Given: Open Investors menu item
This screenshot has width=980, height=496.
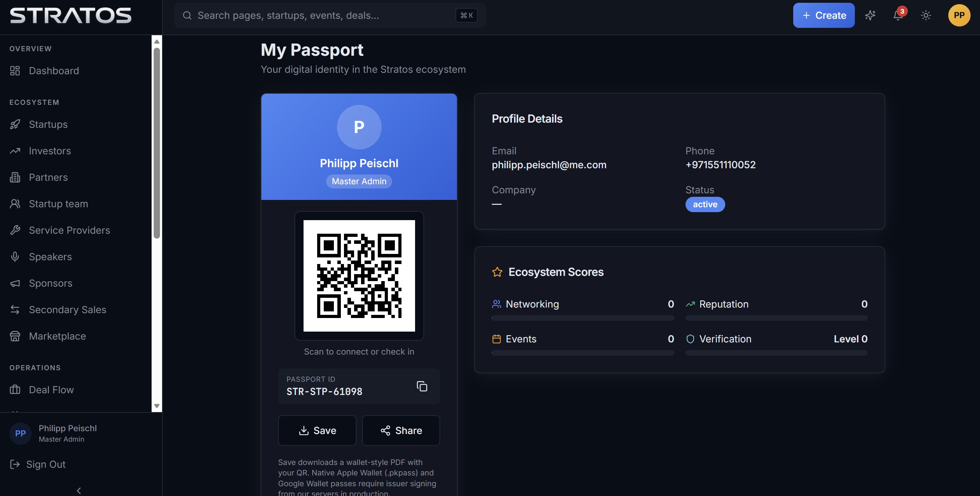Looking at the screenshot, I should (76, 151).
